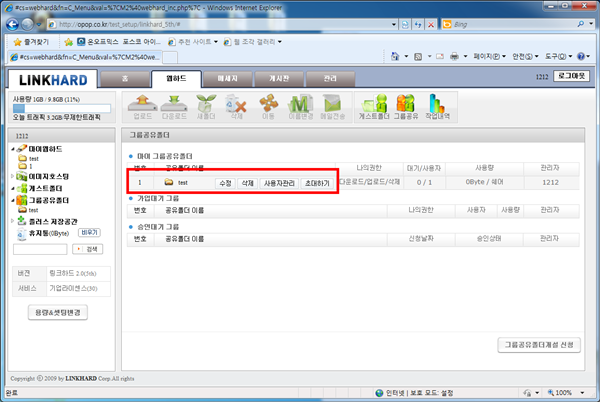
Task: Switch to the 홈 tab
Action: [125, 79]
